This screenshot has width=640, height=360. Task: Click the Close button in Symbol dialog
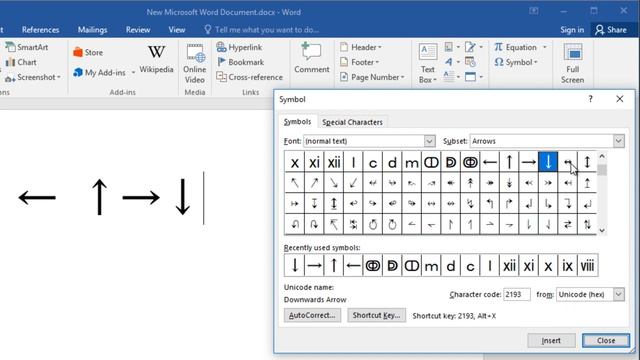point(606,340)
